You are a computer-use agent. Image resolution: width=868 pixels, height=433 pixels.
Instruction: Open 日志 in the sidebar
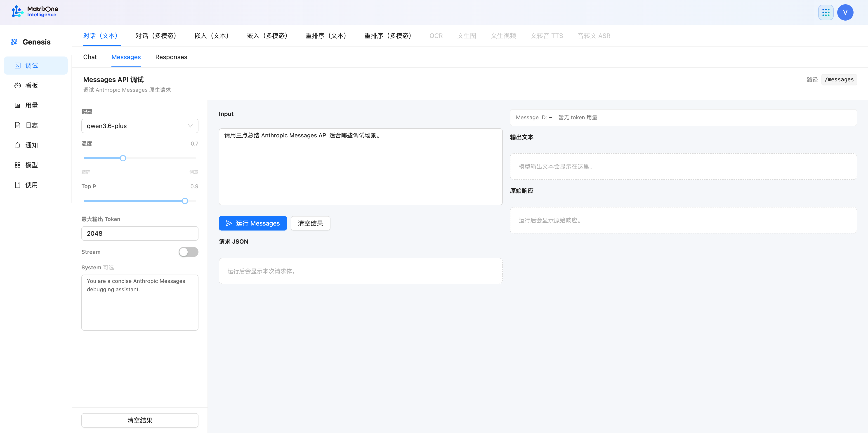click(36, 125)
